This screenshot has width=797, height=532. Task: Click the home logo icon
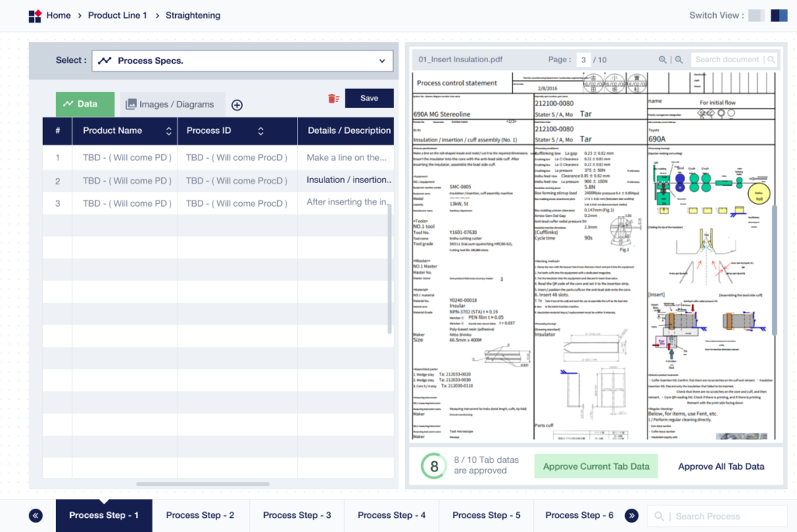click(35, 16)
